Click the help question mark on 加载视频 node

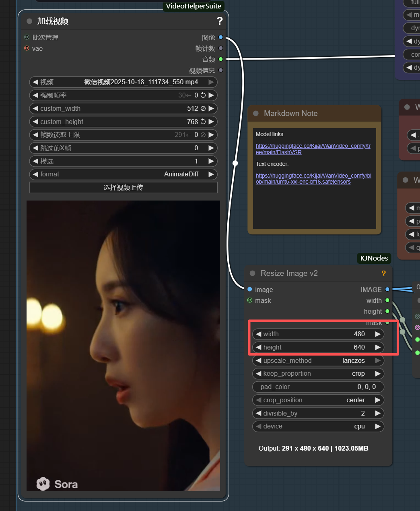(x=219, y=21)
